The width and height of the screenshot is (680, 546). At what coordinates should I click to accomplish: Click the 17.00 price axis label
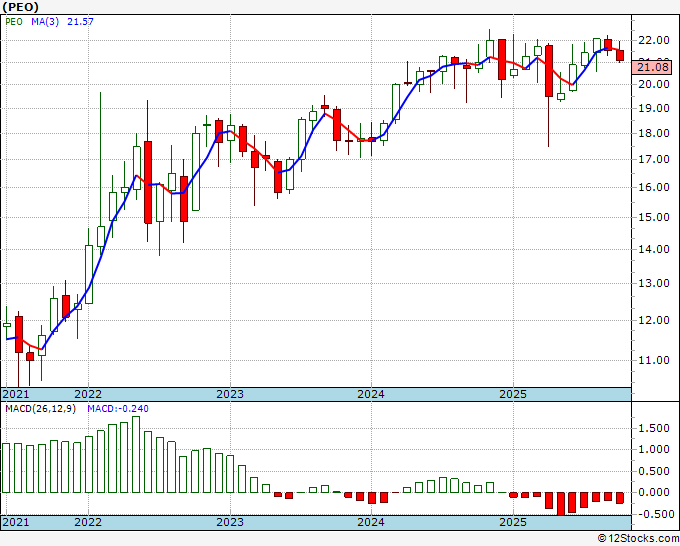[x=654, y=159]
